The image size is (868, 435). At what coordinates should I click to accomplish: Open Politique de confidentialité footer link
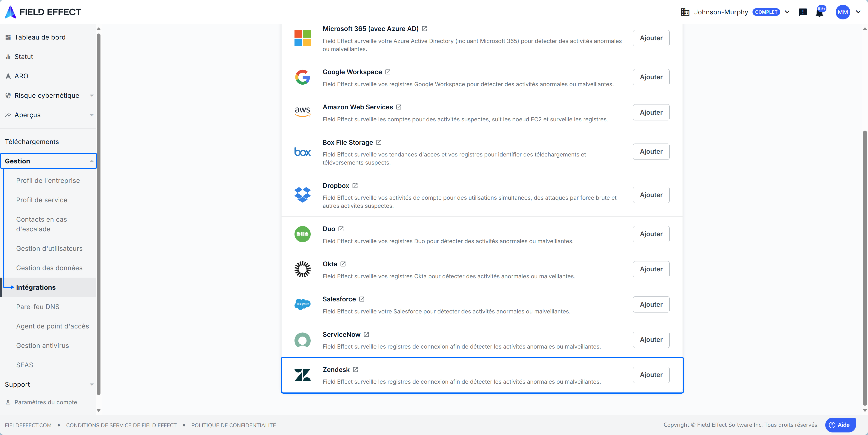click(233, 425)
